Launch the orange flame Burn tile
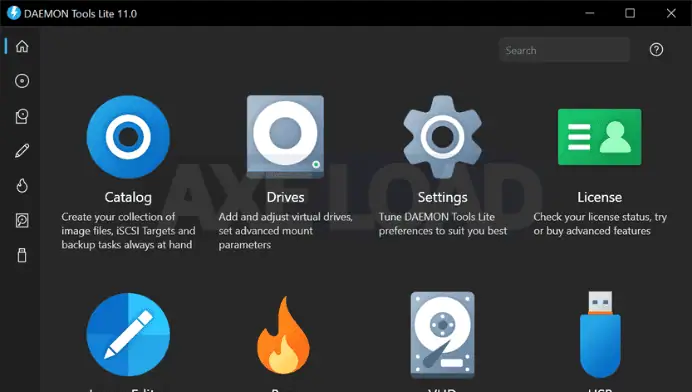Screen dimensions: 692x392 click(284, 335)
